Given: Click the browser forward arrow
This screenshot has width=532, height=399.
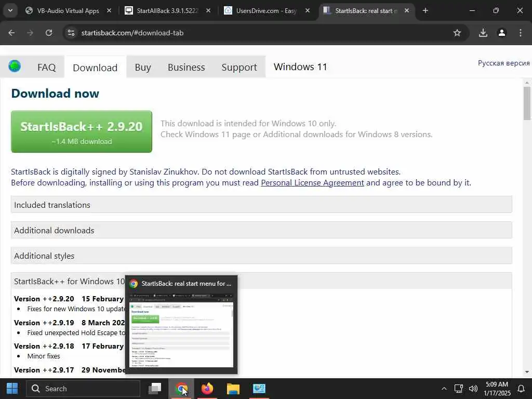Looking at the screenshot, I should tap(30, 33).
